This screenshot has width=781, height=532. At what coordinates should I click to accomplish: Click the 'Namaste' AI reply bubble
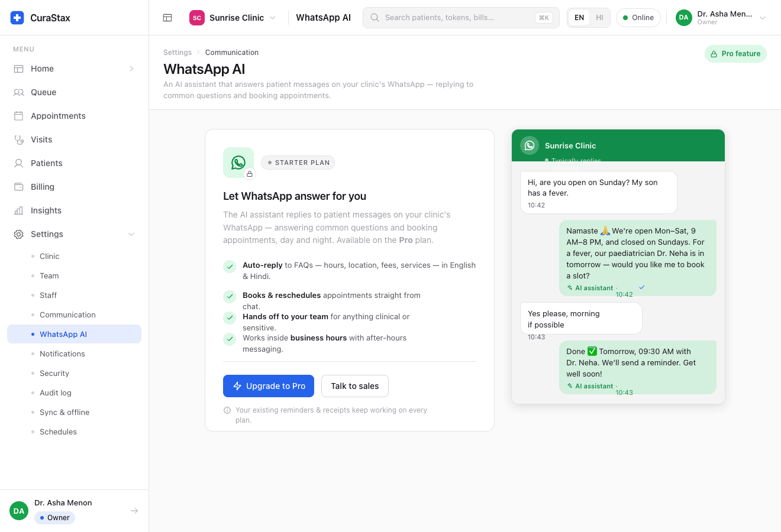click(x=638, y=258)
